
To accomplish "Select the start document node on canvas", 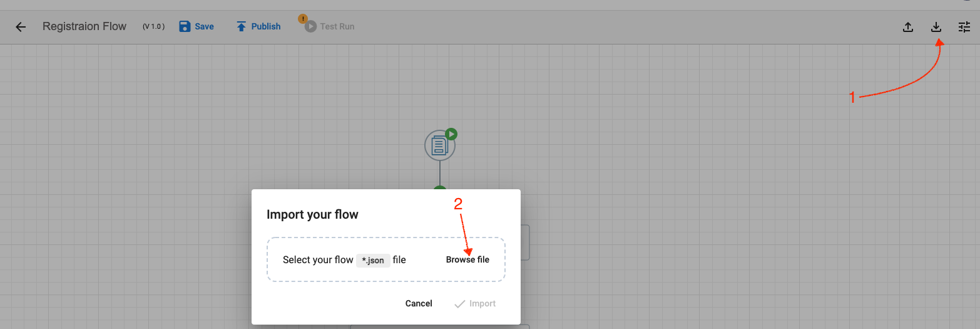I will pyautogui.click(x=439, y=146).
